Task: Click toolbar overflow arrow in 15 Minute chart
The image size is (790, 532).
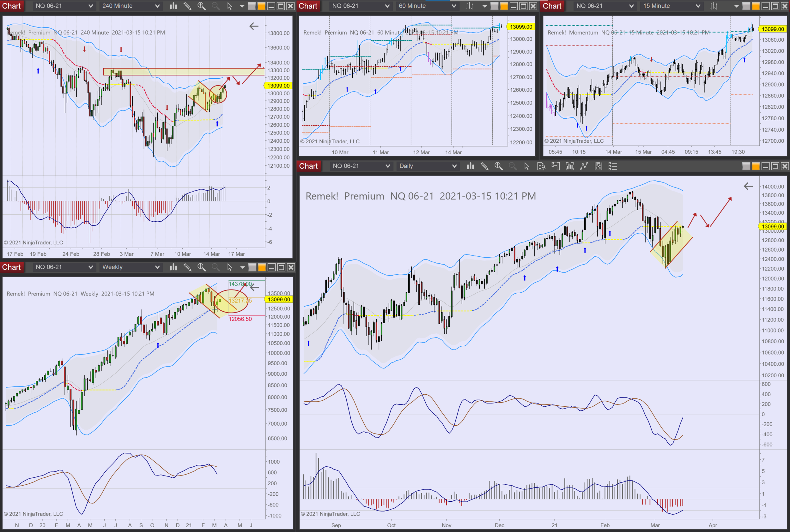Action: 736,6
